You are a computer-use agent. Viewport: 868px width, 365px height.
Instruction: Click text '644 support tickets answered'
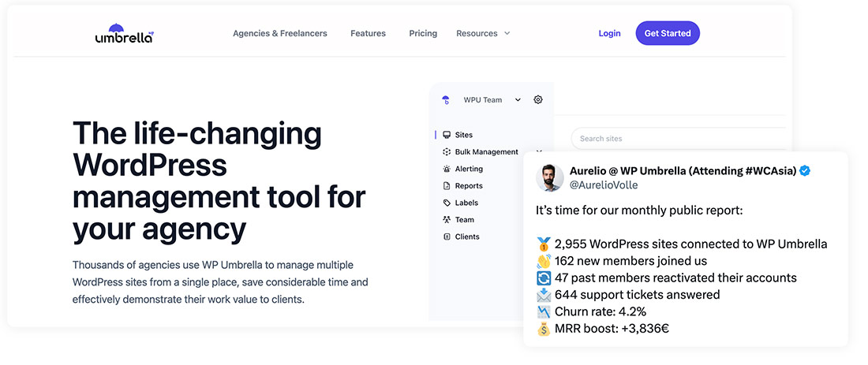click(x=637, y=295)
